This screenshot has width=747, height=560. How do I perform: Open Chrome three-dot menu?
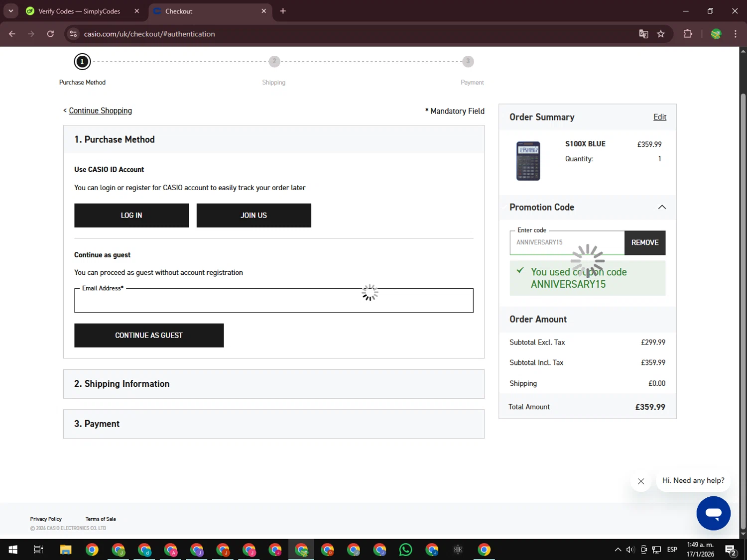(x=736, y=34)
